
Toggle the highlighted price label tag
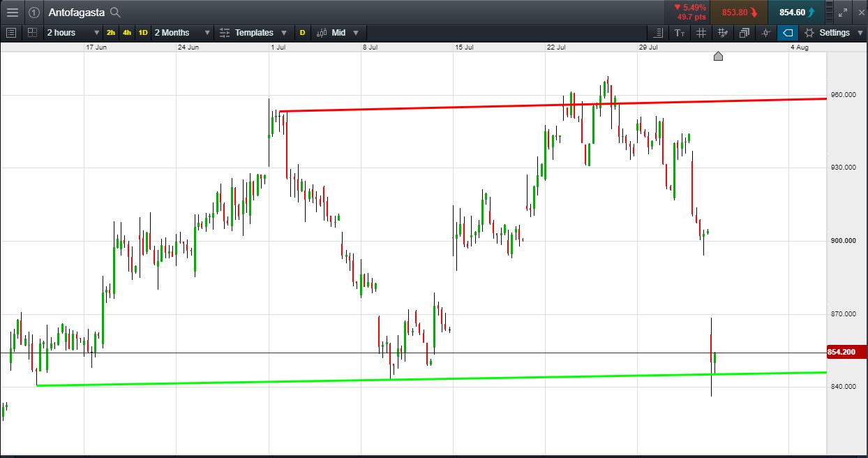[x=787, y=32]
